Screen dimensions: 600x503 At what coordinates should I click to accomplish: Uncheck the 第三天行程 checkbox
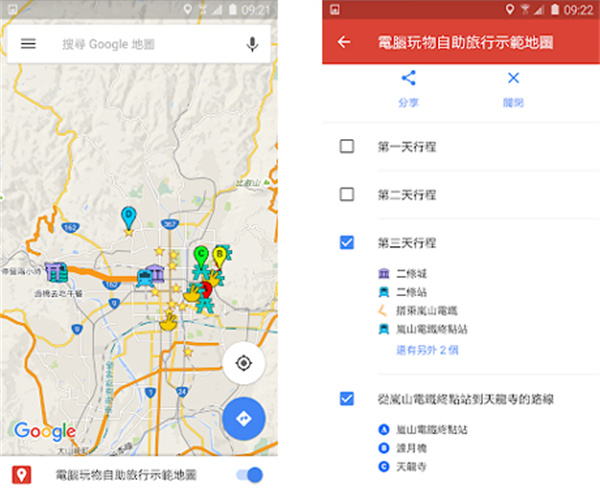[x=347, y=243]
